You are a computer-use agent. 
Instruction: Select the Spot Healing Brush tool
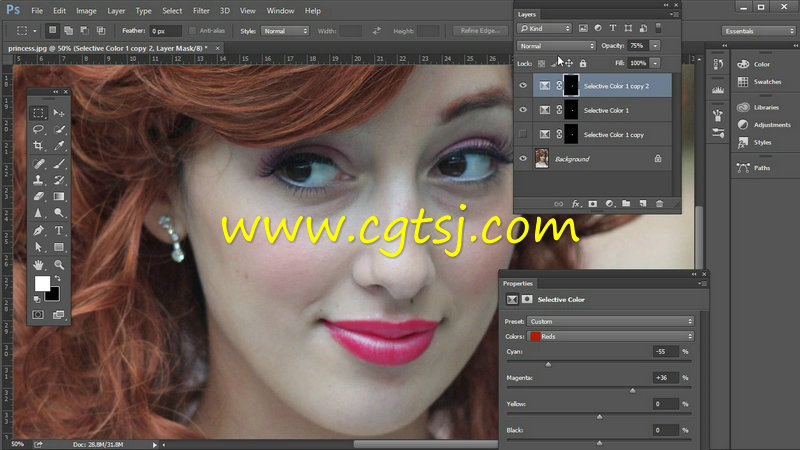(x=38, y=163)
